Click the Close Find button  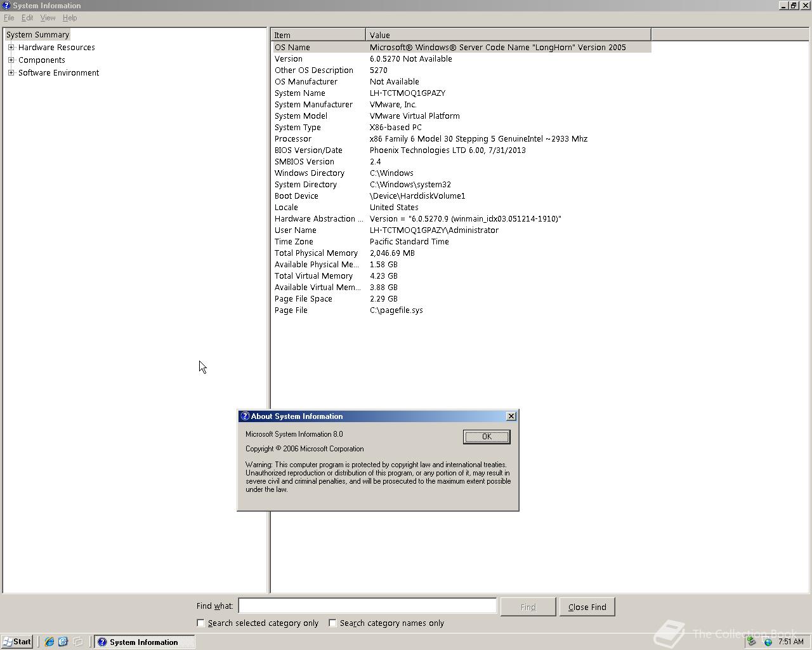(x=587, y=607)
